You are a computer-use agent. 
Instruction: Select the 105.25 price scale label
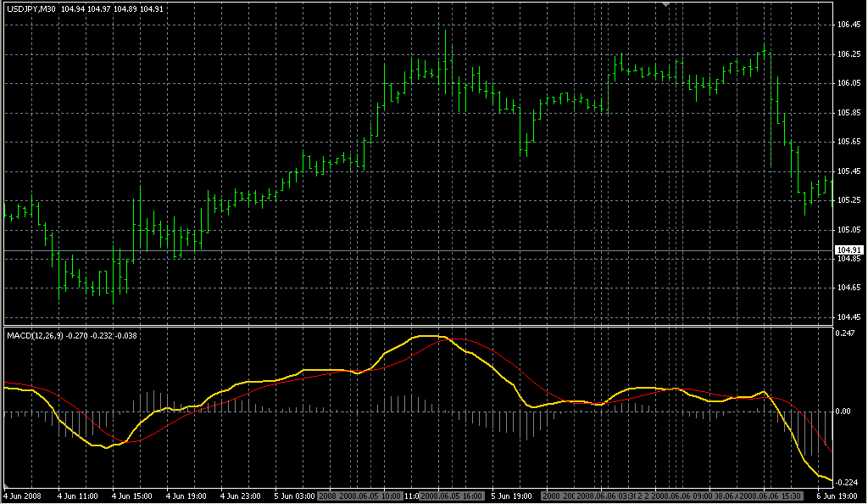(x=849, y=200)
